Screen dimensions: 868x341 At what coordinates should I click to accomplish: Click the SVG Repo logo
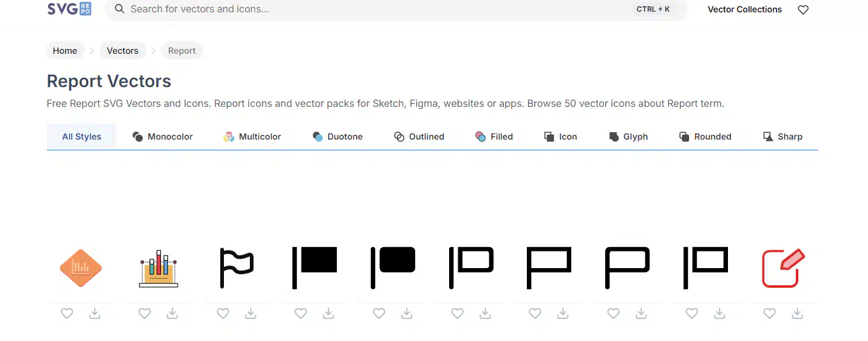69,9
